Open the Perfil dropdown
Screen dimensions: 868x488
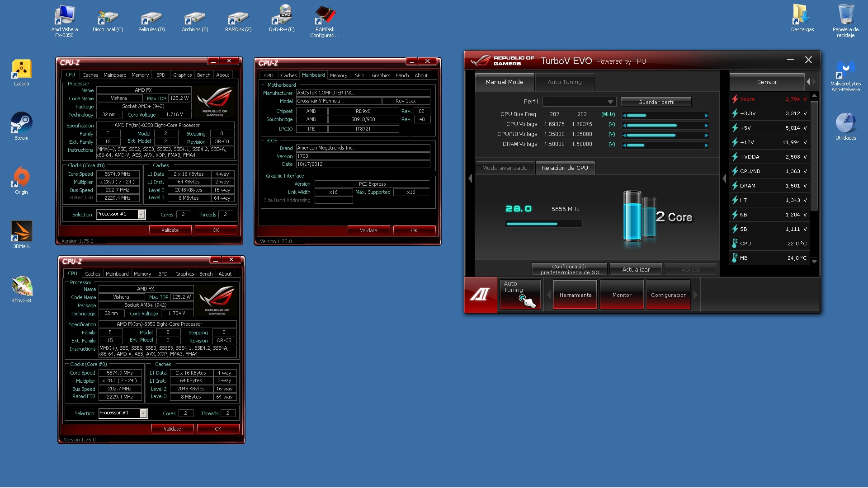coord(579,102)
